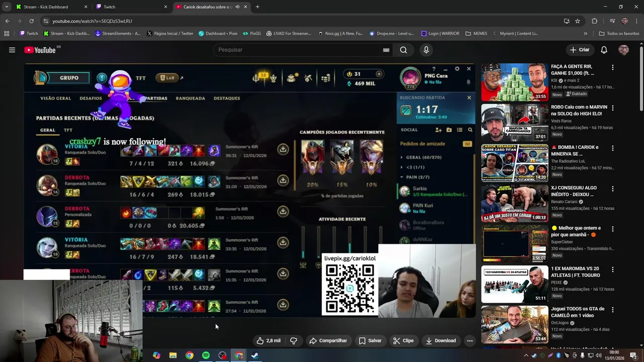Open the MEMES bookmarks folder
This screenshot has height=362, width=644.
click(x=476, y=34)
